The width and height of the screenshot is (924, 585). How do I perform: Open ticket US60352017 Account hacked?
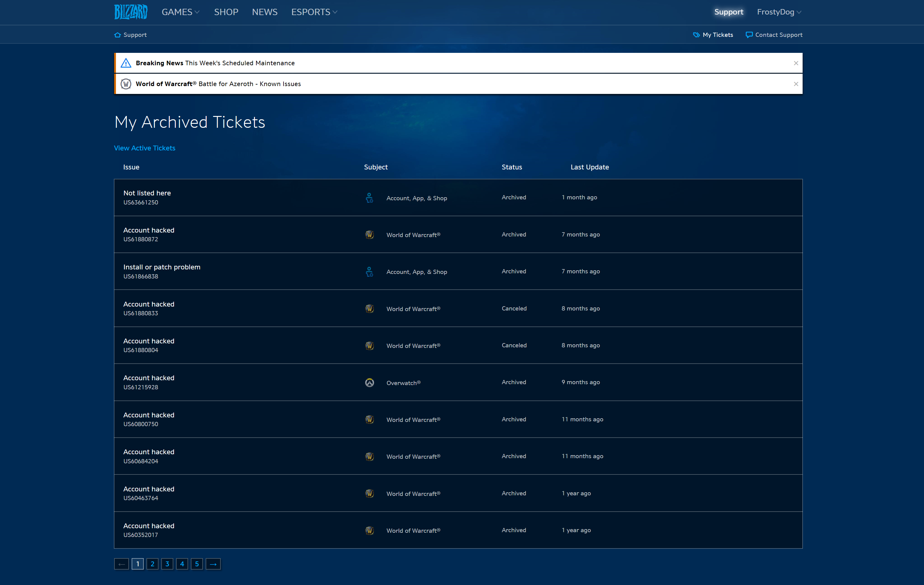click(458, 530)
